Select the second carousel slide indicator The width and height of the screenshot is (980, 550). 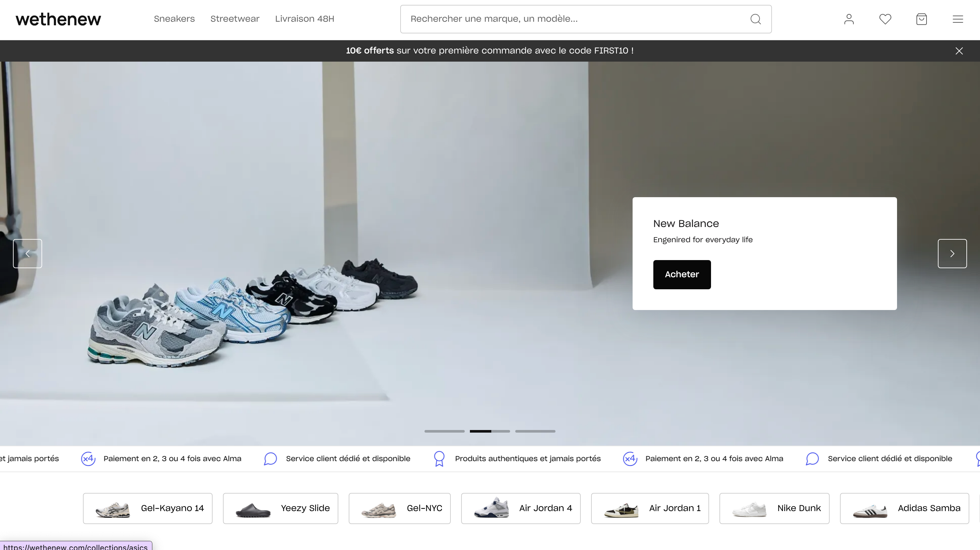490,431
